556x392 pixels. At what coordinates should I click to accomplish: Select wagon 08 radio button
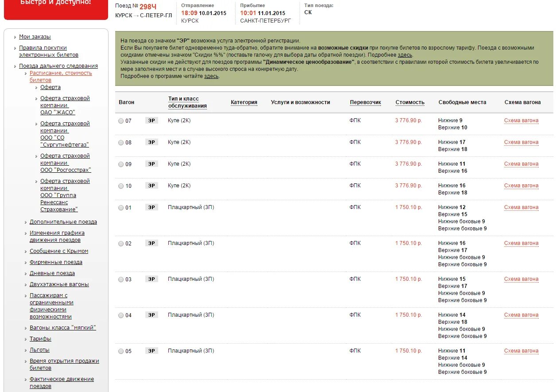121,143
